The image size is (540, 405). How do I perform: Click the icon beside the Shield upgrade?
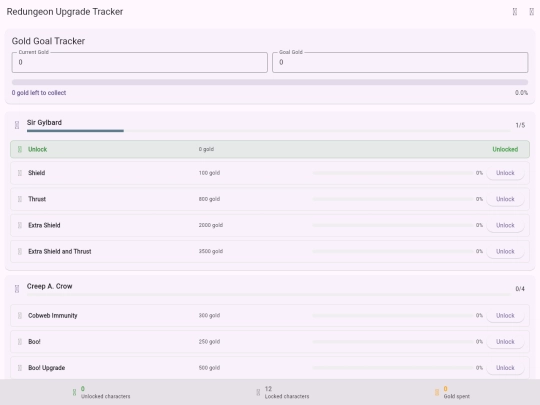tap(20, 173)
